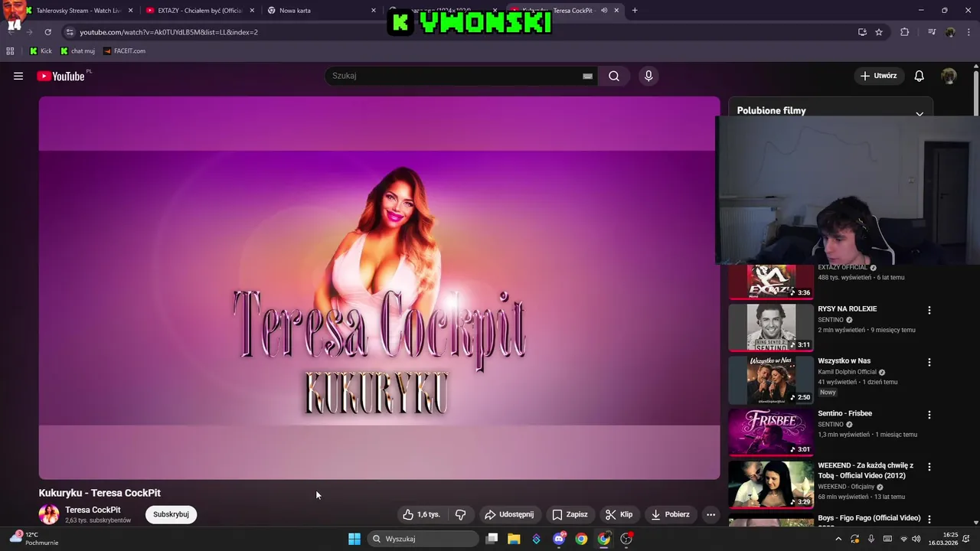
Task: Show hidden system tray icons
Action: (x=838, y=539)
